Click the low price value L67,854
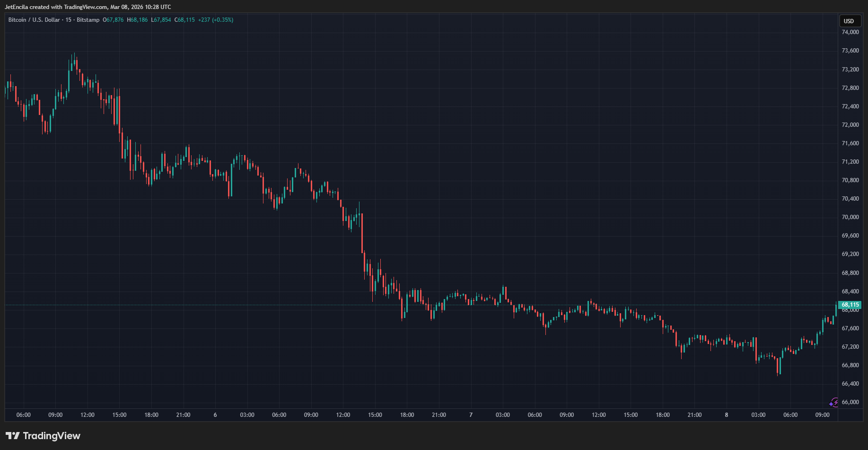The width and height of the screenshot is (868, 450). [161, 20]
